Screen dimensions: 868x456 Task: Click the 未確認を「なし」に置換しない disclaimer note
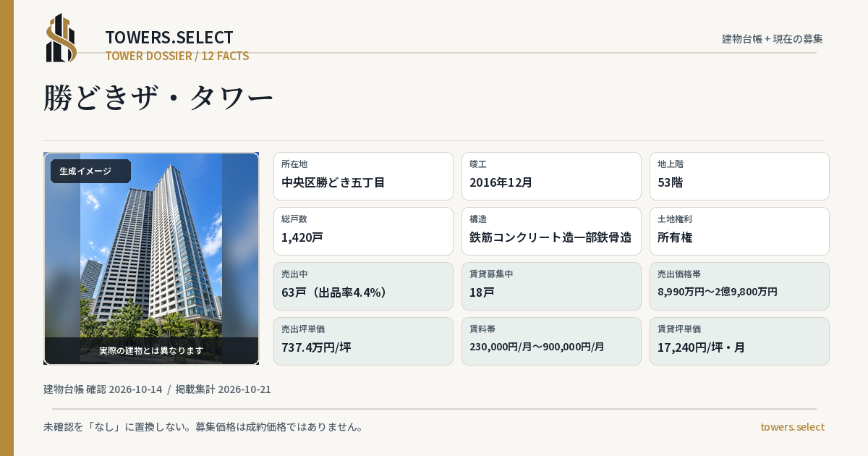point(203,427)
